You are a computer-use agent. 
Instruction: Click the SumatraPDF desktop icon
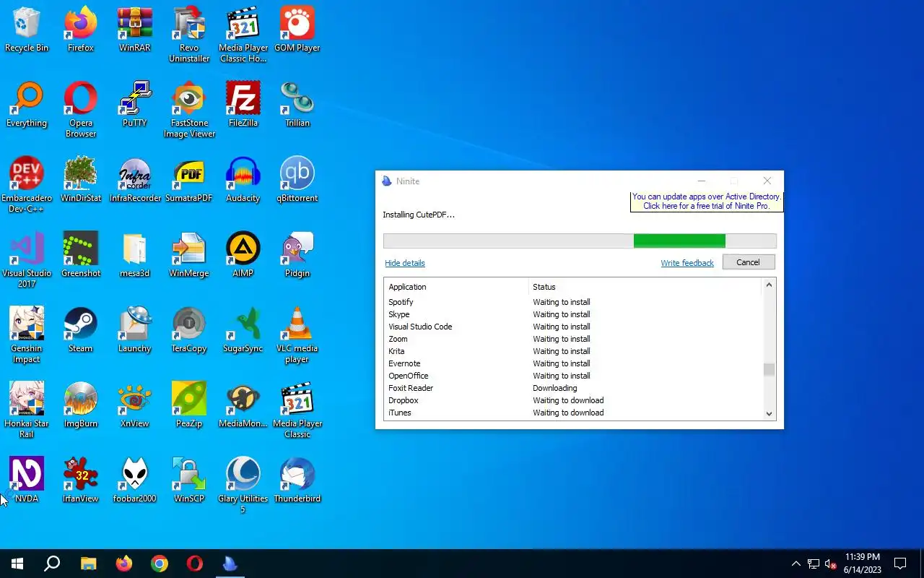click(x=189, y=180)
